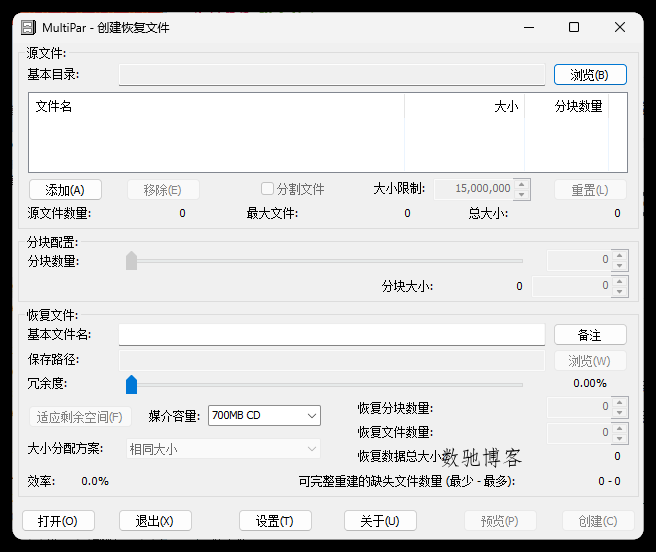Click the 分块数量 column header in file list
The height and width of the screenshot is (552, 656).
566,106
